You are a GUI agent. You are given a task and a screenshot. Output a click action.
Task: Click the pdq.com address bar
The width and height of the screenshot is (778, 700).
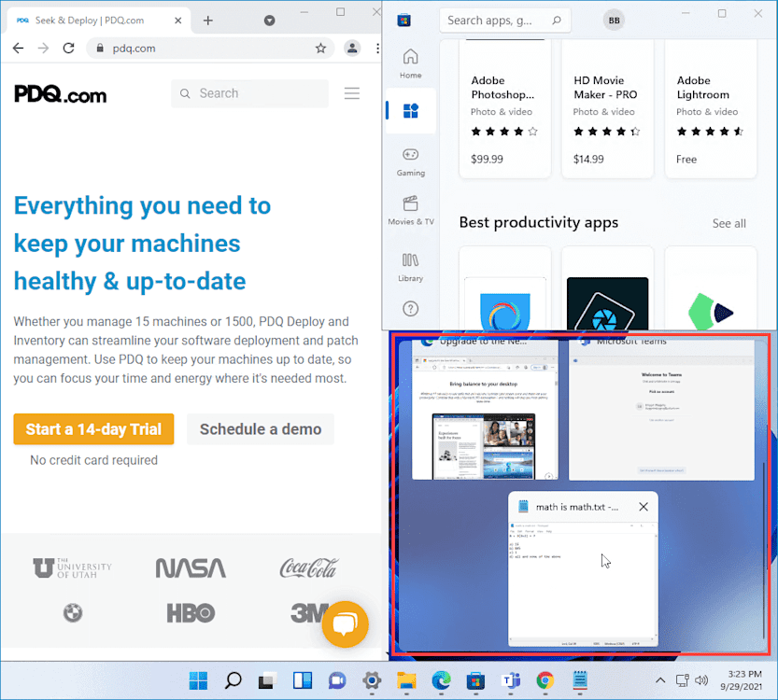click(x=208, y=49)
